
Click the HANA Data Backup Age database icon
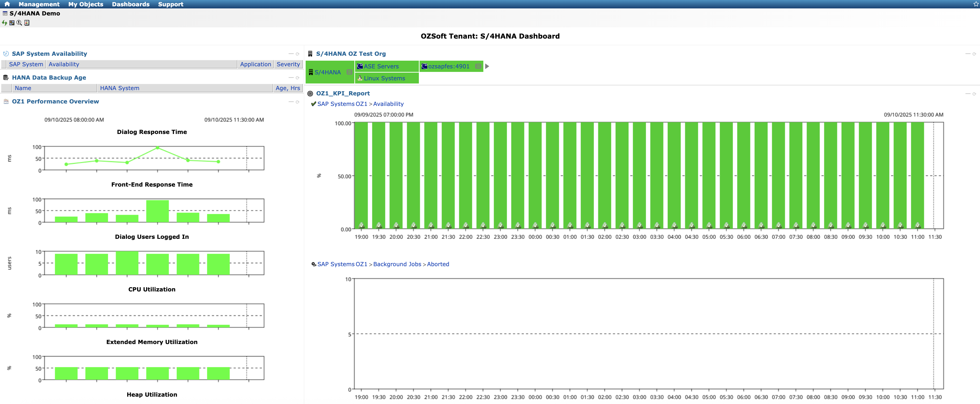pos(6,78)
